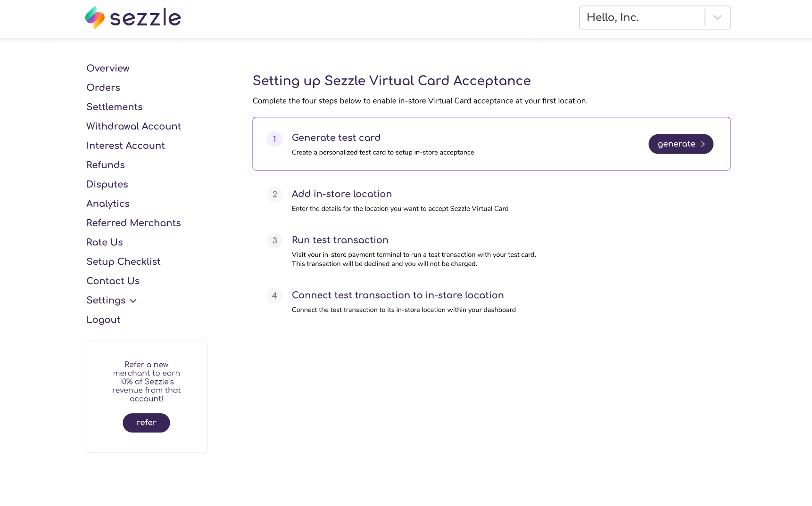Expand the Hello, Inc. account dropdown

pos(654,17)
